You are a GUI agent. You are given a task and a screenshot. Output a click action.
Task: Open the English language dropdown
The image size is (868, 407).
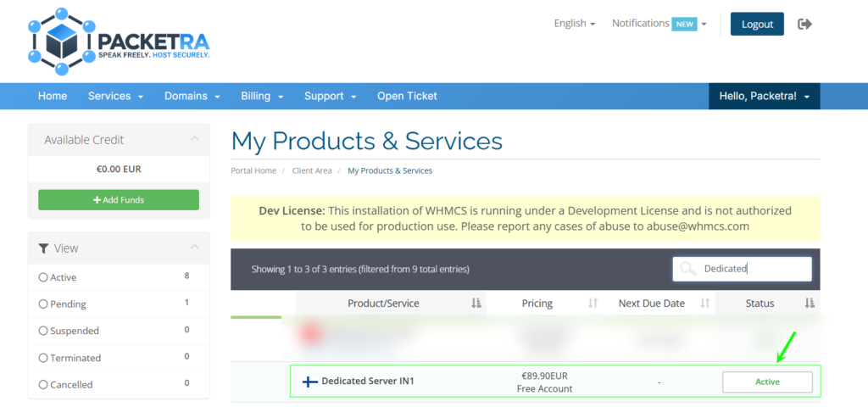575,23
